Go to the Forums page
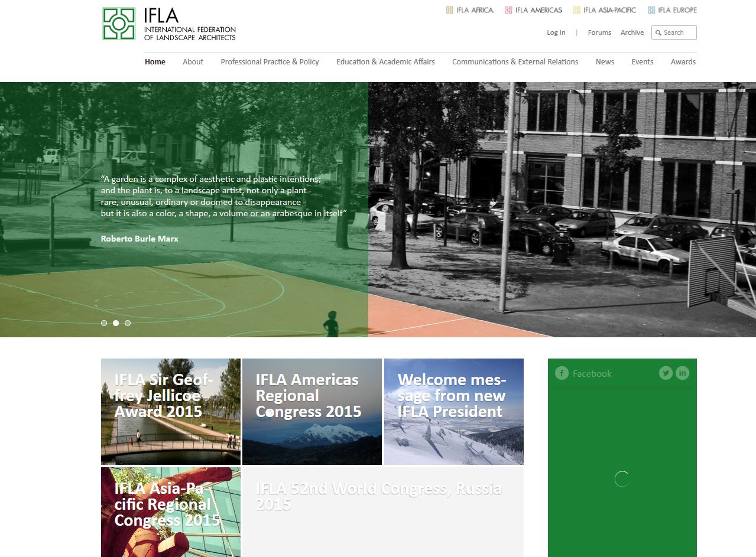Screen dimensions: 756x557 [x=599, y=32]
